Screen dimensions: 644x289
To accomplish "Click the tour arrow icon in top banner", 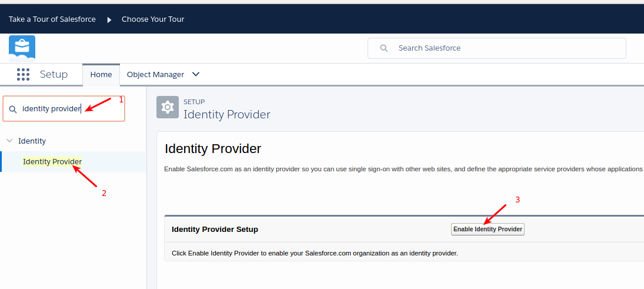I will point(109,19).
